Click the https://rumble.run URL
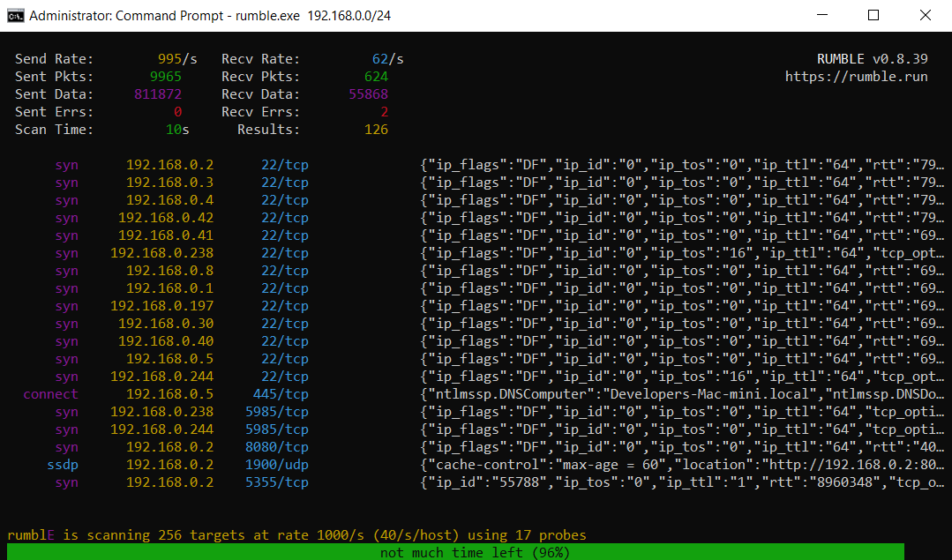Screen dimensions: 952x560 [x=856, y=77]
